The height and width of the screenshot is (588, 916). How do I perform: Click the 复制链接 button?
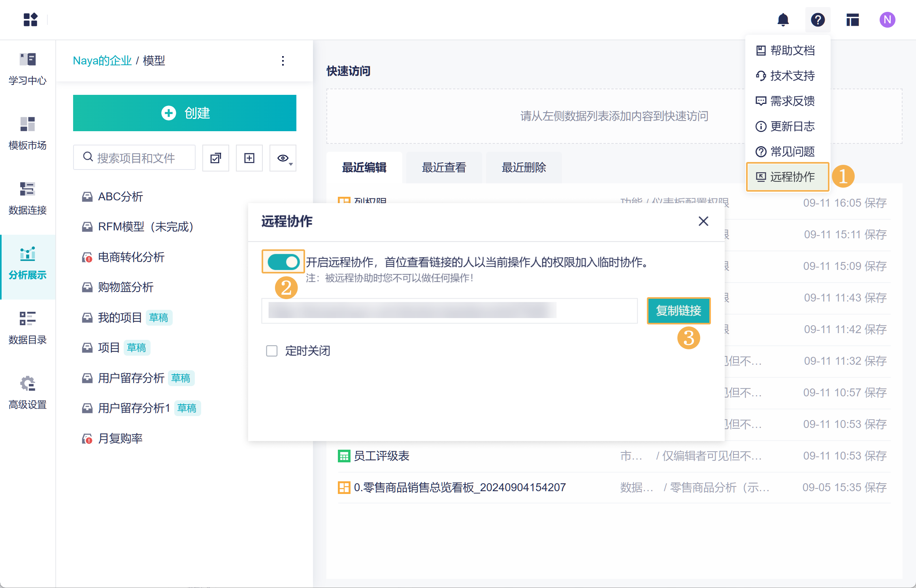point(679,311)
